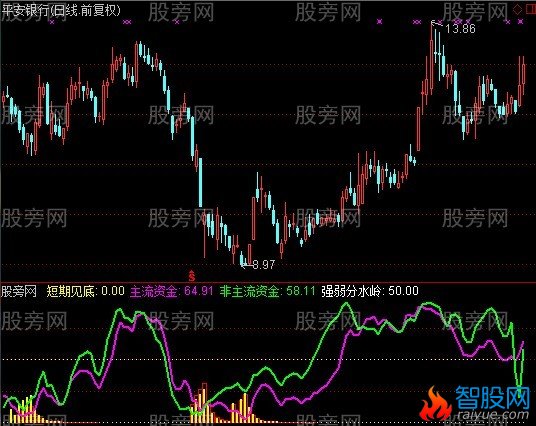Screen dimensions: 536x426
Task: Click the chart title 平安银行(日线.前复权)
Action: pos(61,11)
